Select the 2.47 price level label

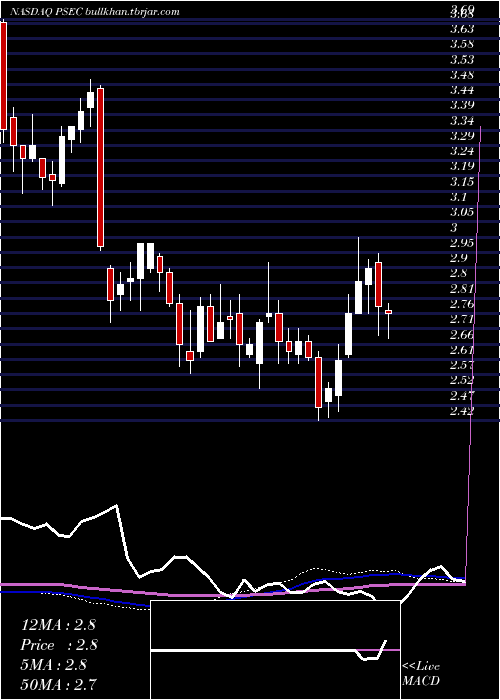(462, 396)
